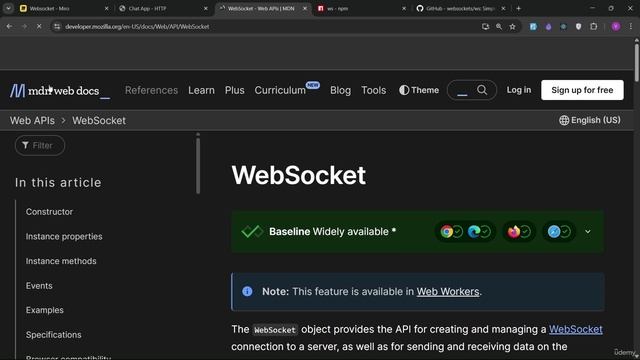
Task: Close the ws - npm tab
Action: tap(404, 8)
